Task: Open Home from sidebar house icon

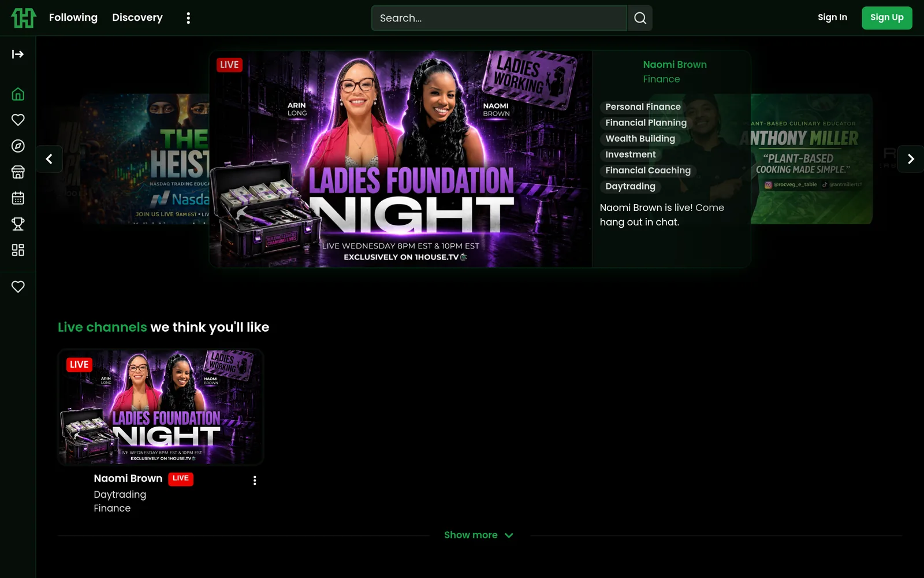Action: pyautogui.click(x=18, y=94)
